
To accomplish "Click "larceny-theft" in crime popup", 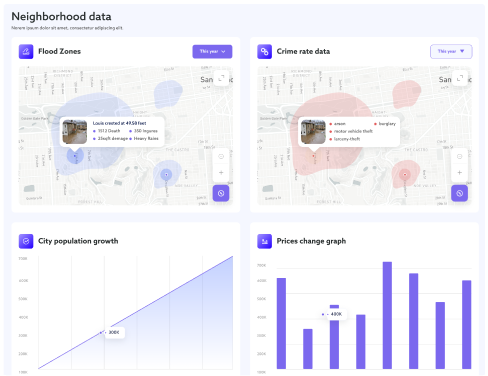I will (x=347, y=139).
